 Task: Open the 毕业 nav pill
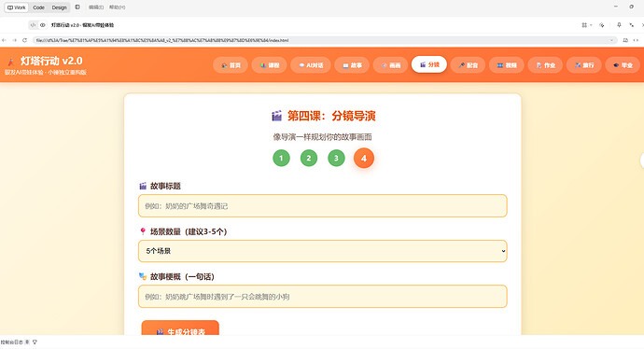(623, 65)
